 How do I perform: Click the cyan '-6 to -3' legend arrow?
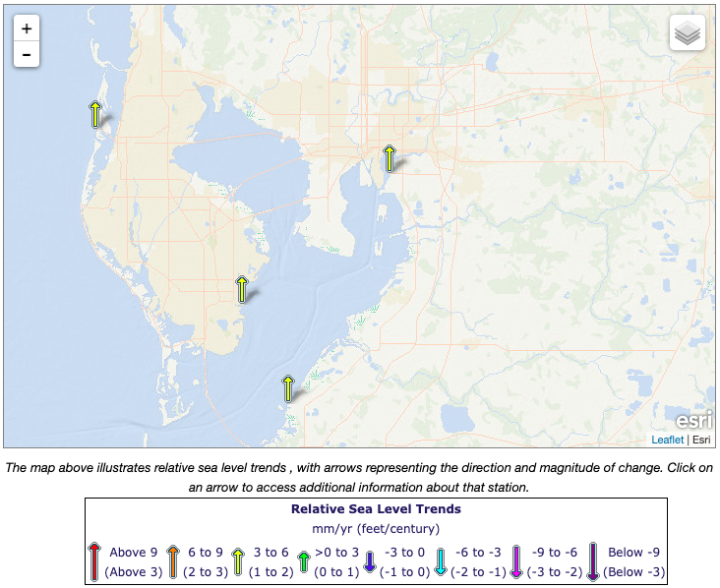point(440,562)
